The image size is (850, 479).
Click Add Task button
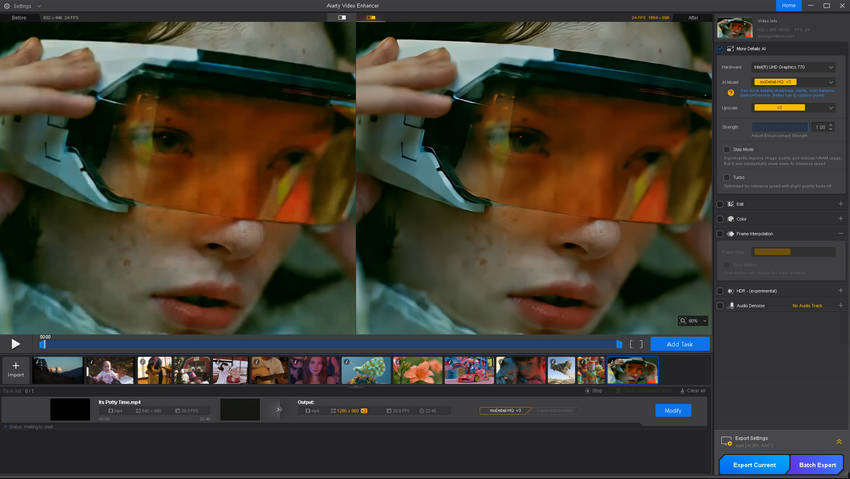(x=680, y=344)
